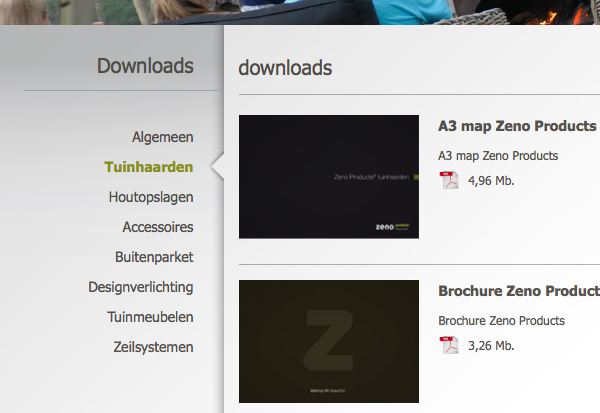Select the Tuinhaarden category

pyautogui.click(x=148, y=167)
